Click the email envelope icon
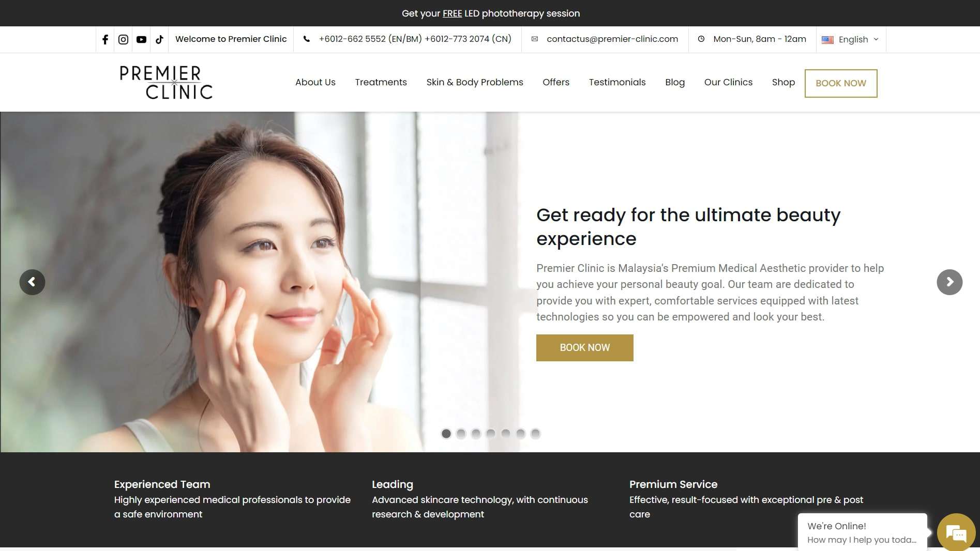Screen dimensions: 980x551 click(x=535, y=39)
